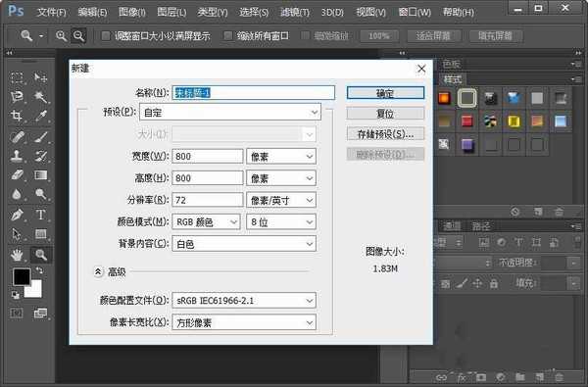Select the Magic Wand tool
This screenshot has width=588, height=387.
click(40, 97)
